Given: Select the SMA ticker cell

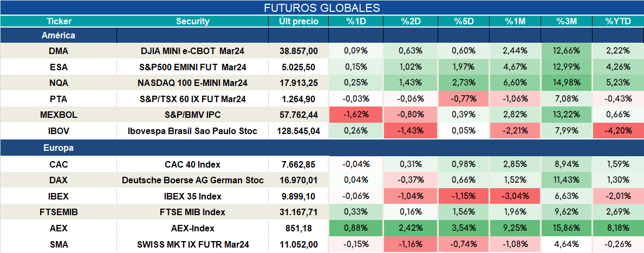Looking at the screenshot, I should click(x=58, y=245).
